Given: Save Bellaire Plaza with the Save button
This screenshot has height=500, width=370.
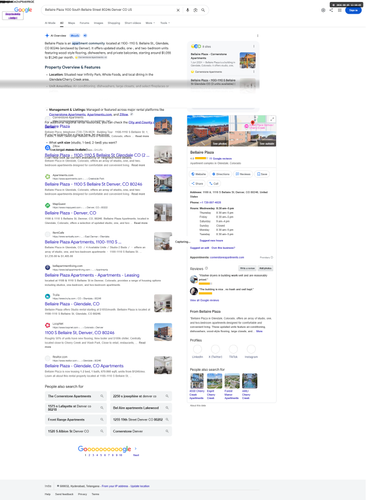Looking at the screenshot, I should pos(262,174).
